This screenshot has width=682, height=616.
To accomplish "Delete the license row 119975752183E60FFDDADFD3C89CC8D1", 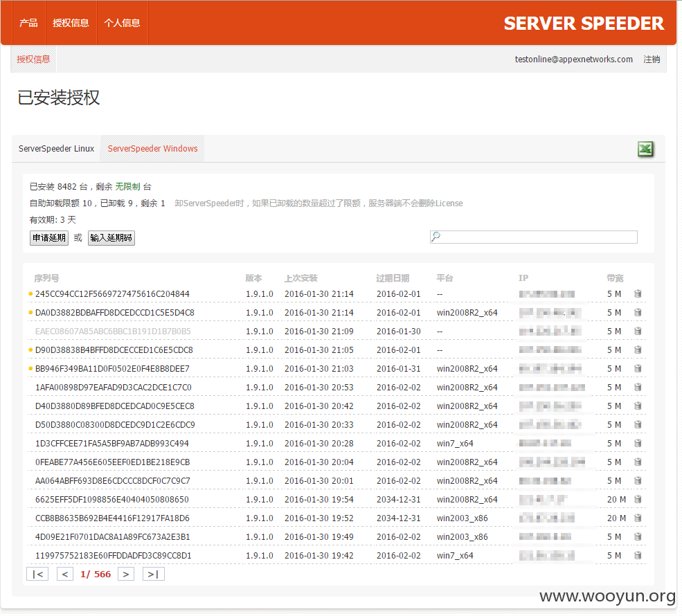I will [638, 556].
